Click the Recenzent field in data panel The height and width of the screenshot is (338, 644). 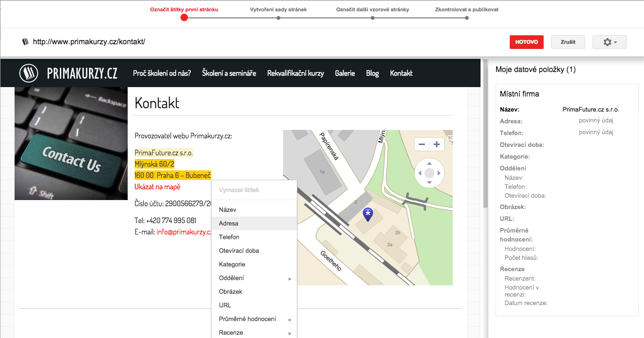[520, 278]
